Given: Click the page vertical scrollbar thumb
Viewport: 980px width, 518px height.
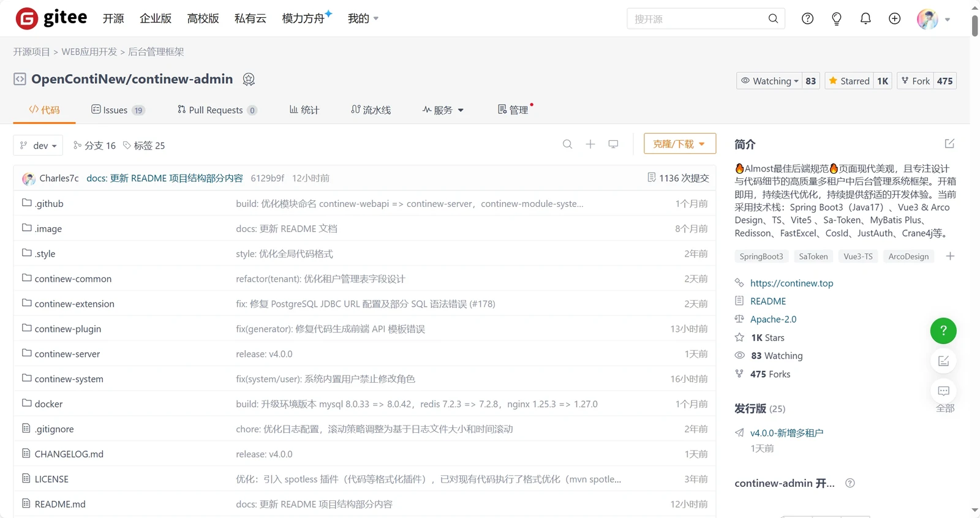Looking at the screenshot, I should coord(974,24).
